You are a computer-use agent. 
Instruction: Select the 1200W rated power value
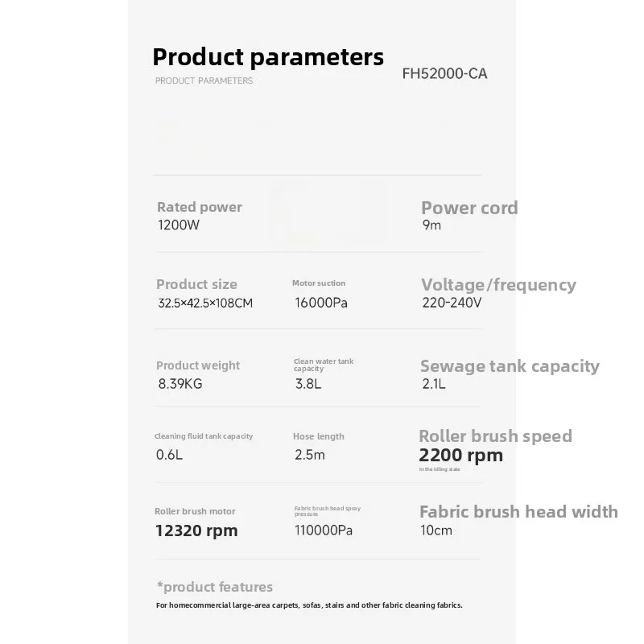click(178, 225)
